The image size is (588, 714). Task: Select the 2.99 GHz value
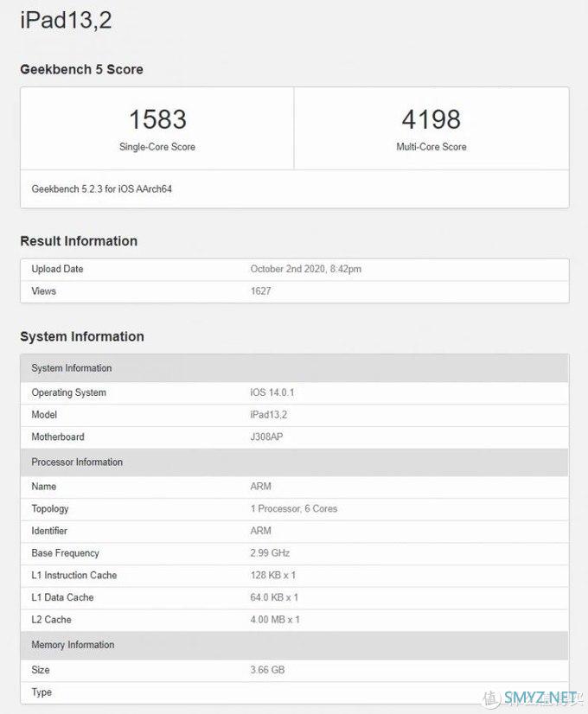pyautogui.click(x=270, y=553)
